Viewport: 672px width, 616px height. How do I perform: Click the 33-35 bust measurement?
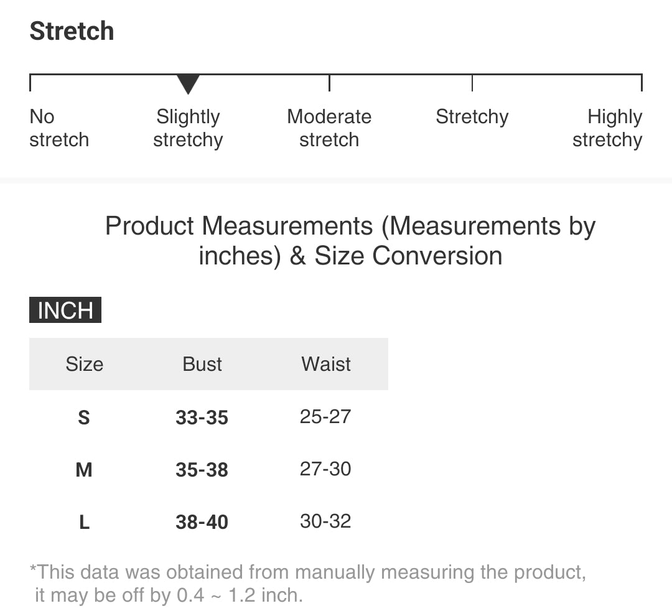(x=202, y=418)
